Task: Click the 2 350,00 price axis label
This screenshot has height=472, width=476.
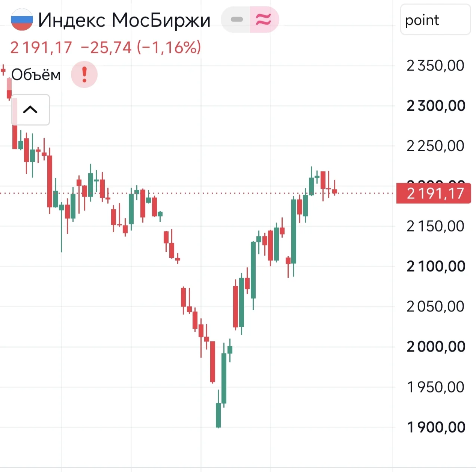Action: pos(435,66)
